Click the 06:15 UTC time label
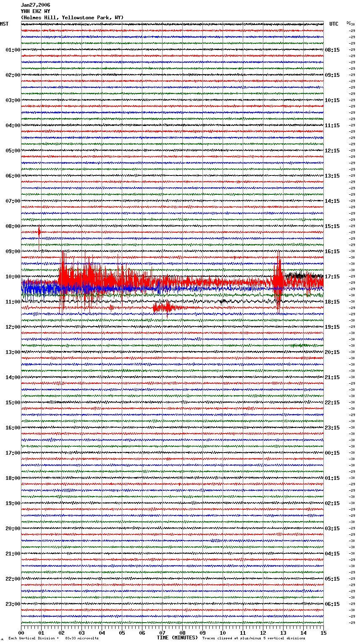357x644 pixels. tap(332, 604)
